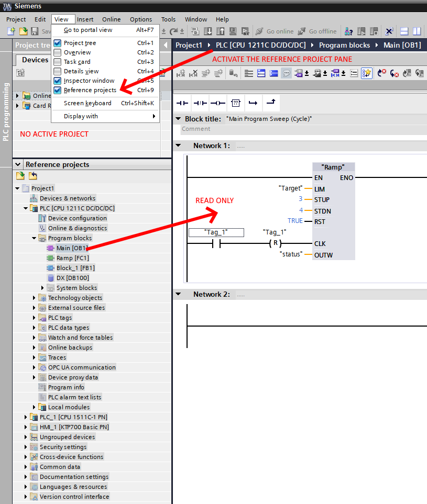Open Ramp [FC1] block in tree
This screenshot has height=504, width=427.
(72, 258)
